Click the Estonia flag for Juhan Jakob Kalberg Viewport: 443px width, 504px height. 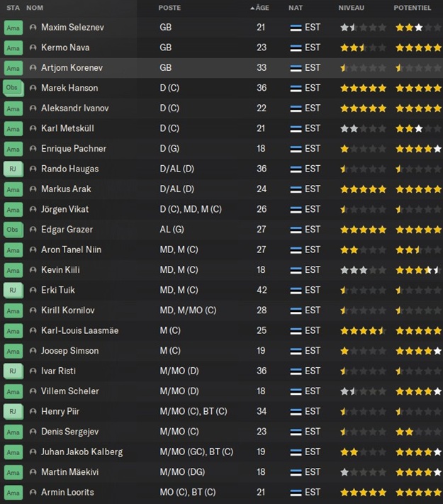(x=296, y=452)
